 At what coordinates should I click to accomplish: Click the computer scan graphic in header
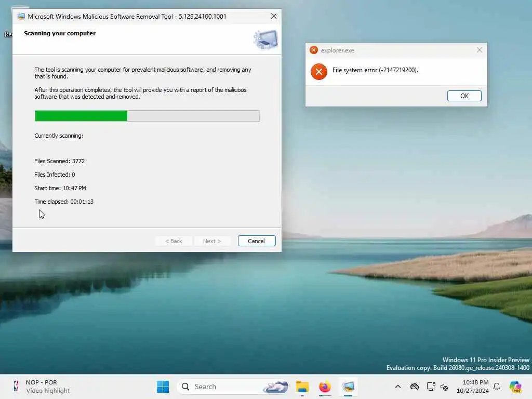point(265,39)
